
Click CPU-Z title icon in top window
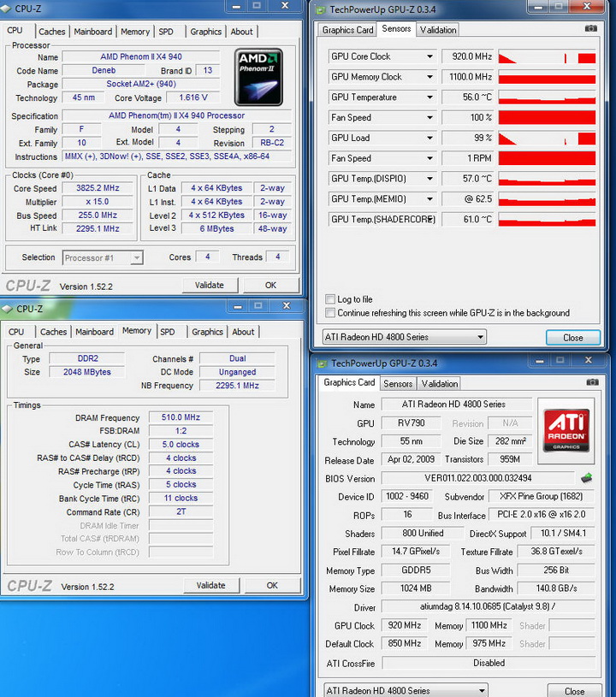(7, 8)
